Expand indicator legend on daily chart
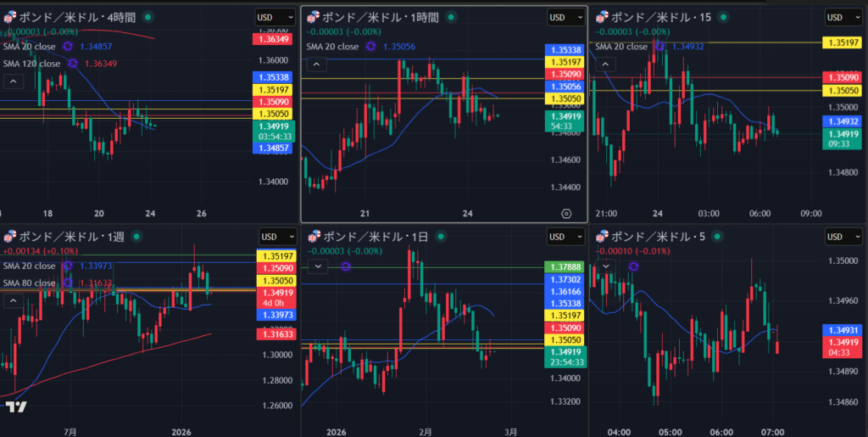 coord(317,266)
